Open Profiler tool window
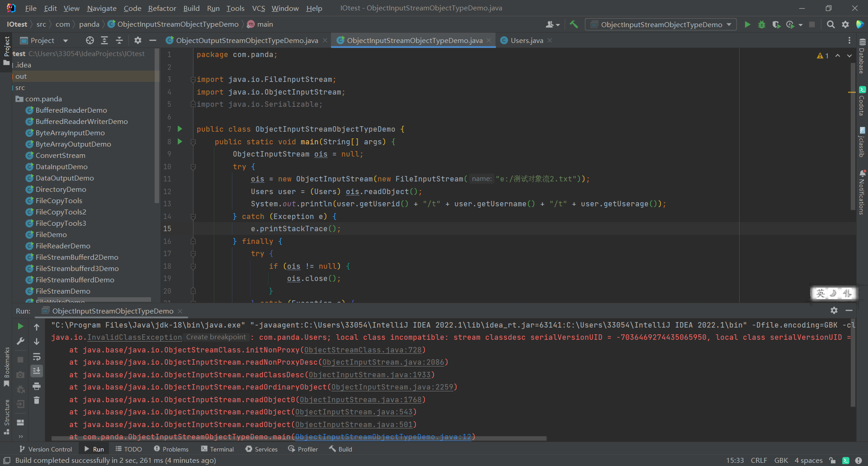This screenshot has height=466, width=868. point(303,449)
